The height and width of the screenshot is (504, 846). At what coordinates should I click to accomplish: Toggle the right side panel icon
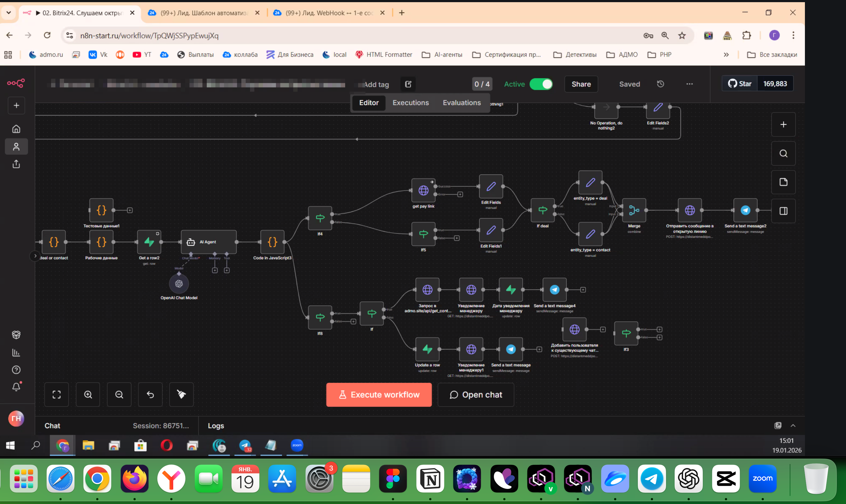coord(783,211)
